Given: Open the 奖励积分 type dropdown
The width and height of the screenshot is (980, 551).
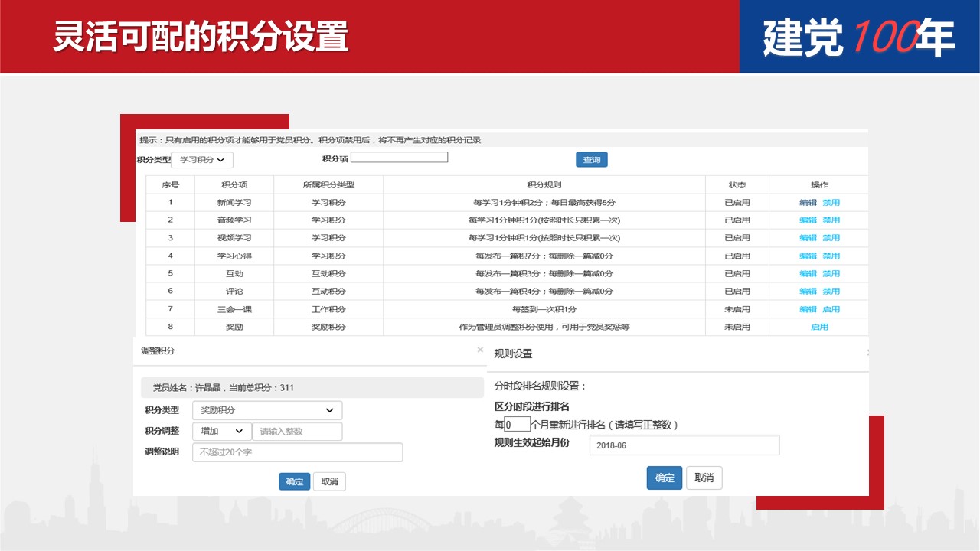Looking at the screenshot, I should coord(266,410).
